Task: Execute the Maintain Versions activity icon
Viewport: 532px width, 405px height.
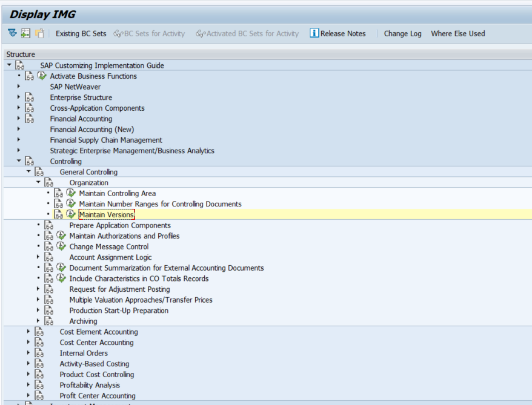Action: [x=71, y=214]
